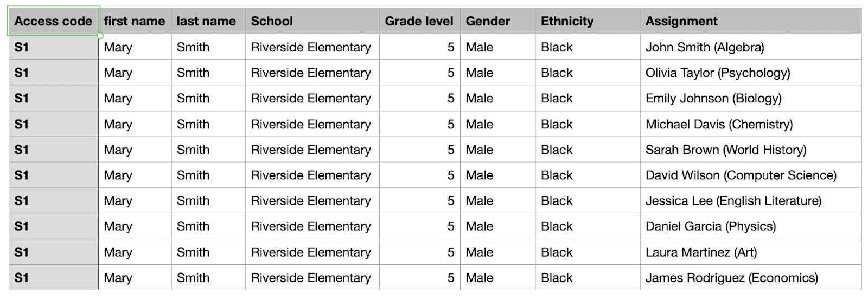This screenshot has width=868, height=299.
Task: Click the School column header
Action: coord(312,21)
